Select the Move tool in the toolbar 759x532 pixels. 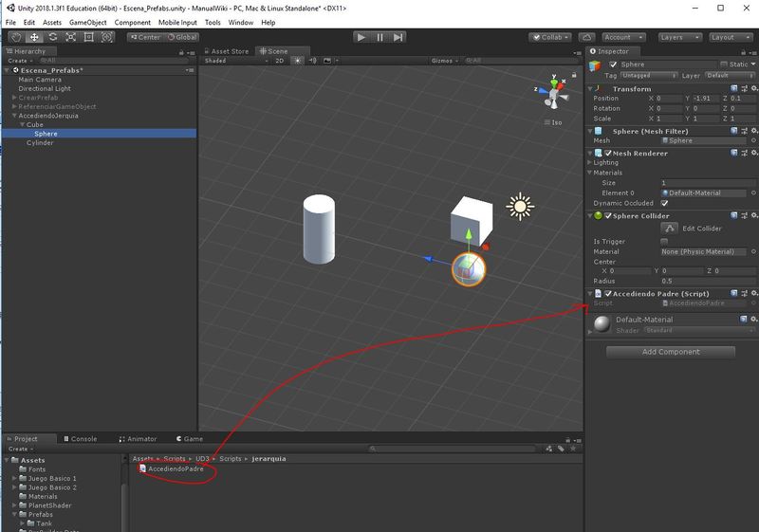[34, 37]
